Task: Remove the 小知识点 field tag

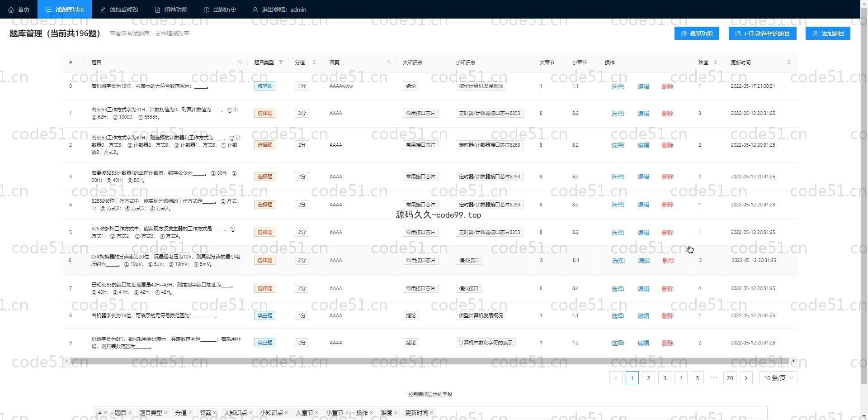Action: coord(286,413)
